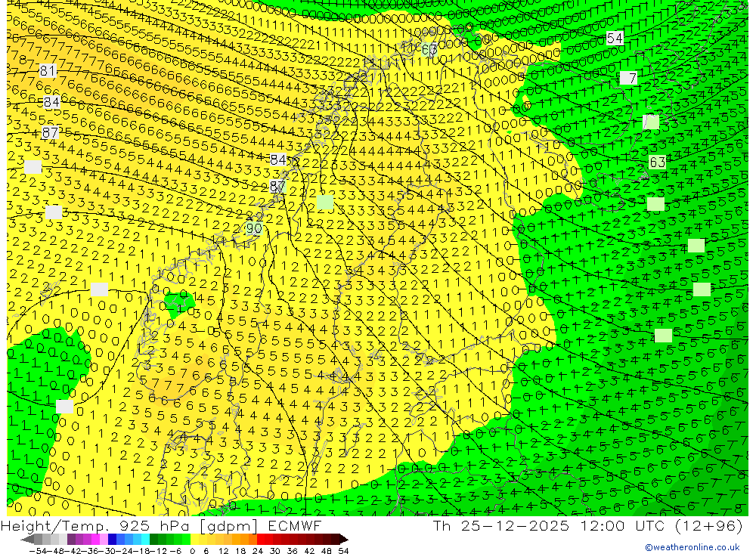The height and width of the screenshot is (554, 756).
Task: Click the -42 value on the legend scale
Action: tap(73, 551)
